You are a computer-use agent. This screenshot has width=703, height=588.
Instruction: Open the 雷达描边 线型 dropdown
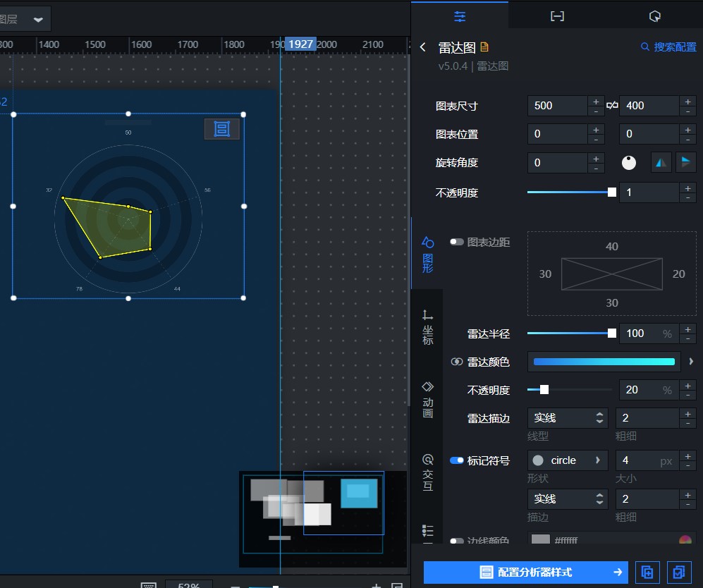click(568, 418)
